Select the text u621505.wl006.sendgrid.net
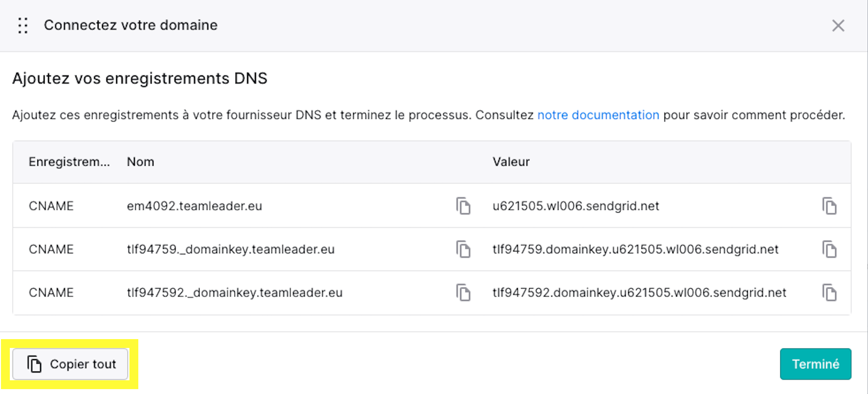This screenshot has width=868, height=394. [576, 206]
